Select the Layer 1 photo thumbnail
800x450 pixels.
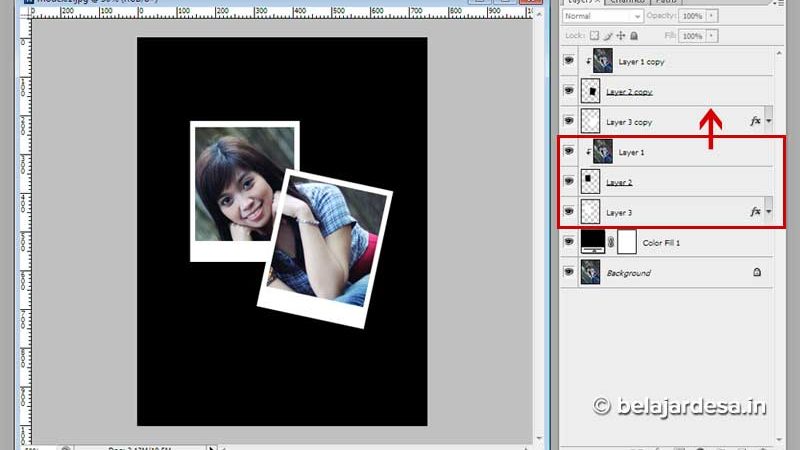[x=603, y=151]
